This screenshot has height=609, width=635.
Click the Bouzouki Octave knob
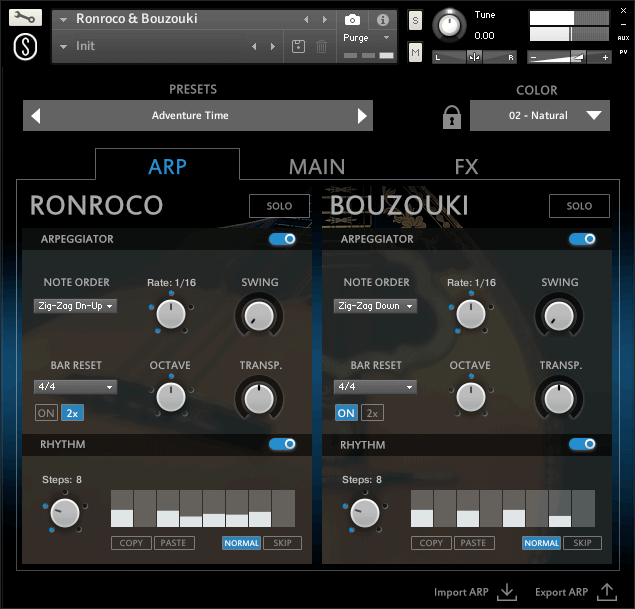point(471,397)
